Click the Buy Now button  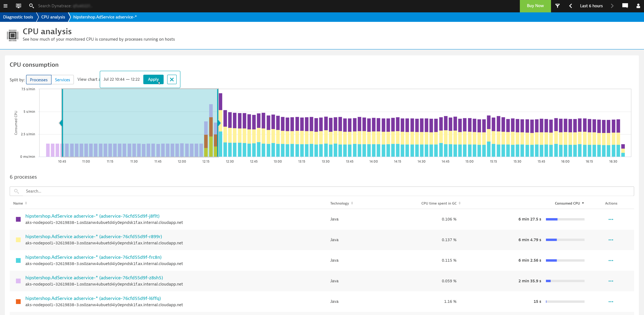535,6
